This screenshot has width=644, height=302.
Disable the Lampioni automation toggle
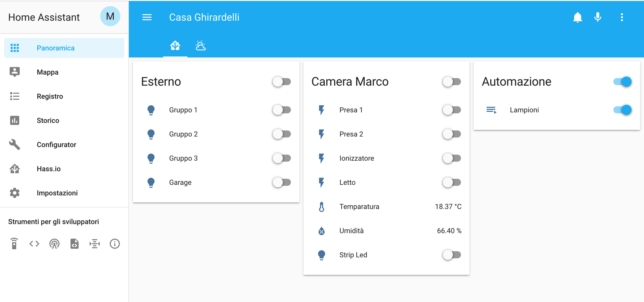click(x=622, y=110)
